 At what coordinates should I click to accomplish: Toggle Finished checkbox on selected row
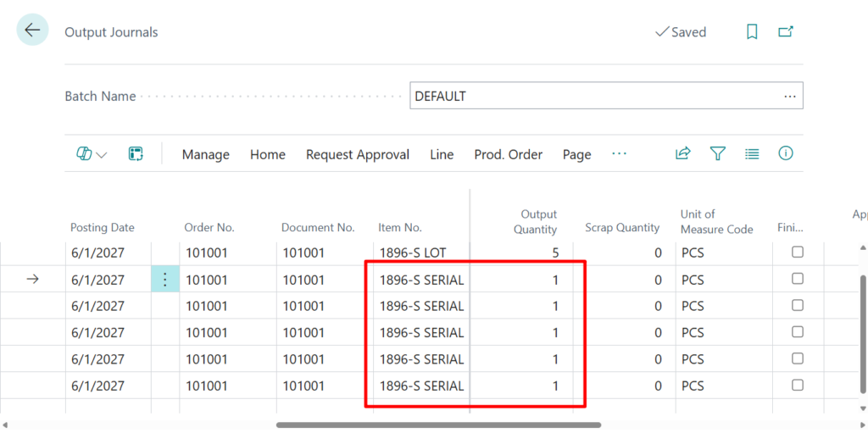coord(797,279)
